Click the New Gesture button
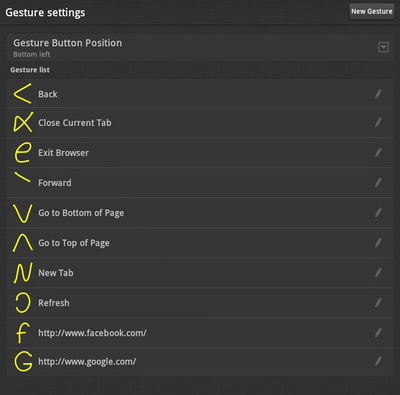400x395 pixels. pos(372,11)
